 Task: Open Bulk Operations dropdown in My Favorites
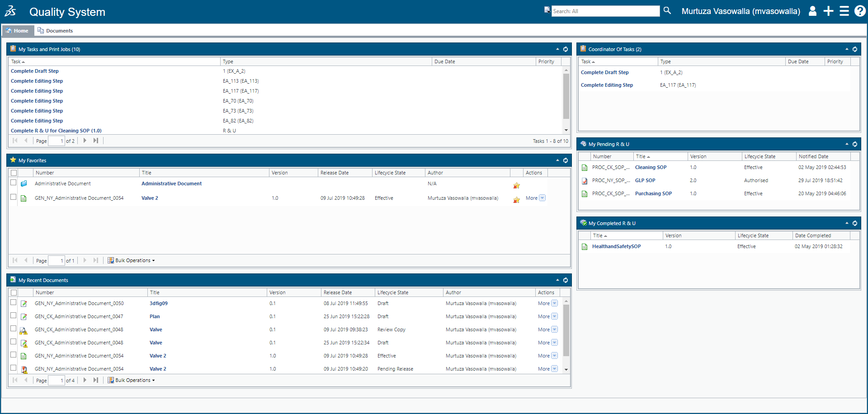pyautogui.click(x=132, y=260)
